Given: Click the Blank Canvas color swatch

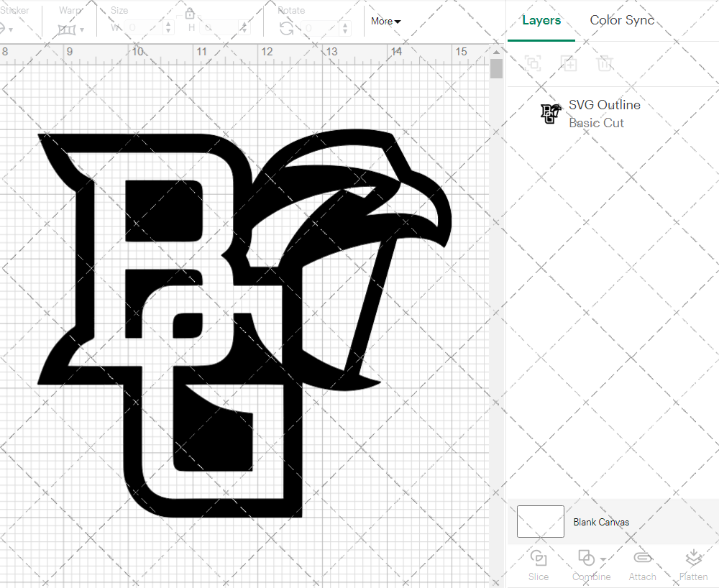Looking at the screenshot, I should (540, 522).
